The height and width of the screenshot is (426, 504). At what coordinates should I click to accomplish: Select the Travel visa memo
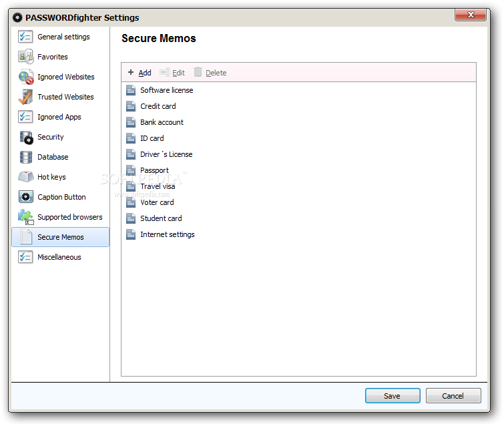coord(158,186)
